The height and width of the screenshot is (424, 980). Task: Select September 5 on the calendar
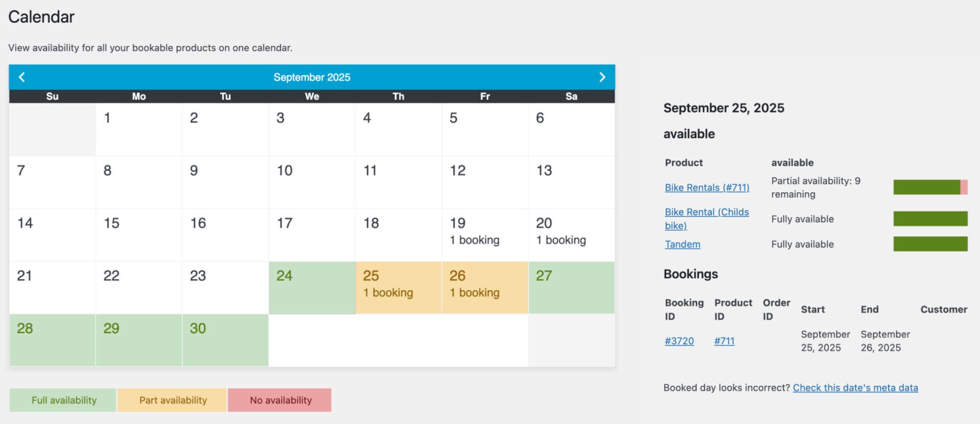tap(485, 130)
